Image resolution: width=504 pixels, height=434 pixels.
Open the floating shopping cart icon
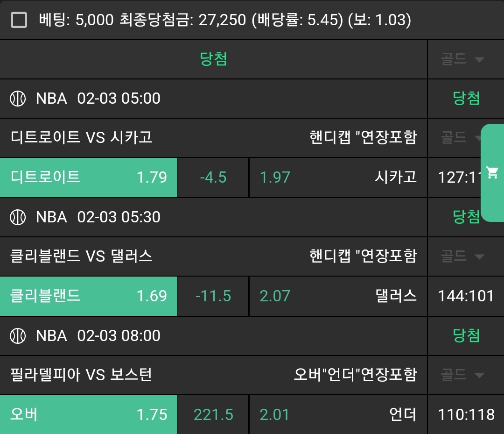[492, 172]
